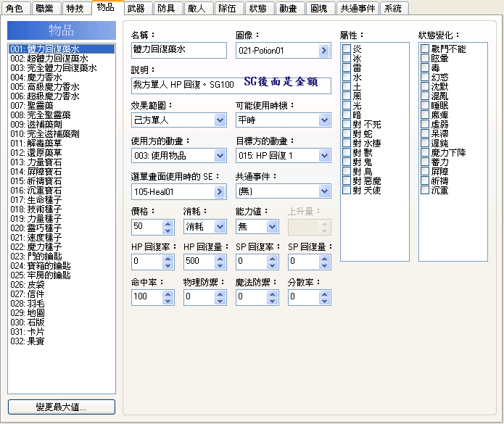
Task: Click the 說明 description field
Action: 231,86
